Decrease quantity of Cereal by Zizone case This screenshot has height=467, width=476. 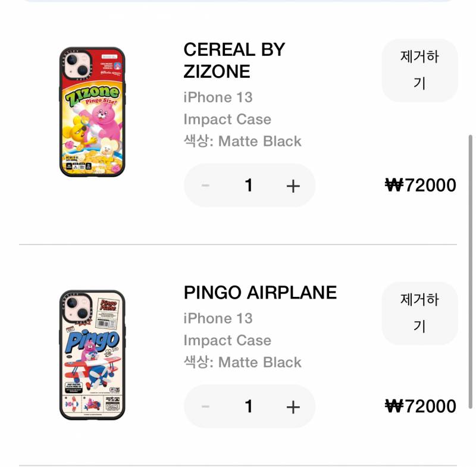click(206, 186)
